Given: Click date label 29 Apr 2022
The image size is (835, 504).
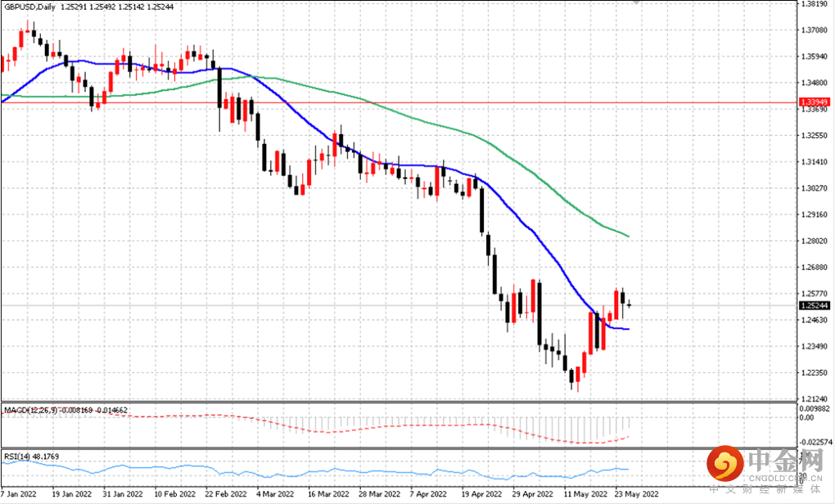Looking at the screenshot, I should click(x=533, y=494).
